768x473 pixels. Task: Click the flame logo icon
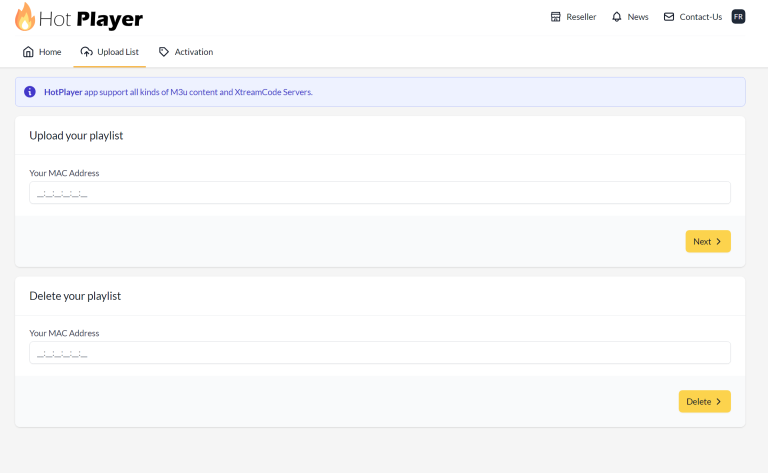pos(25,17)
